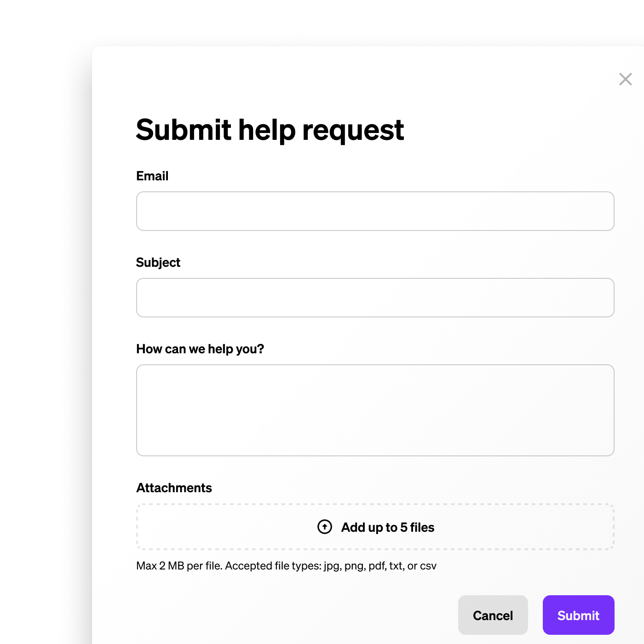Click the Cancel button
The width and height of the screenshot is (644, 644).
(x=493, y=615)
